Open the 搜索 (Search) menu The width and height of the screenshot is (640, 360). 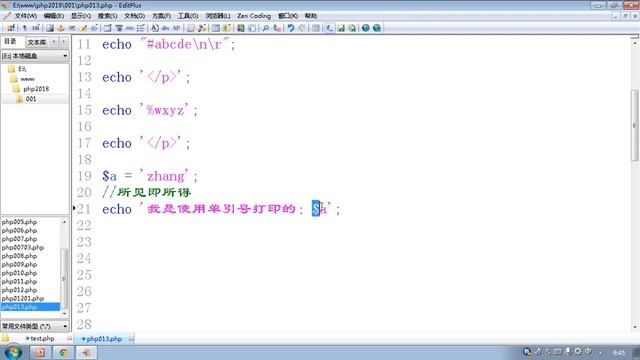(107, 16)
